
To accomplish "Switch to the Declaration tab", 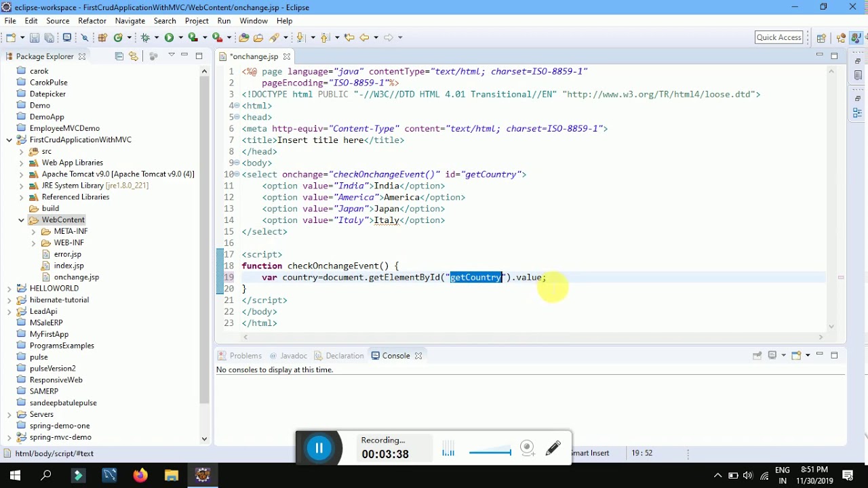I will pyautogui.click(x=339, y=356).
